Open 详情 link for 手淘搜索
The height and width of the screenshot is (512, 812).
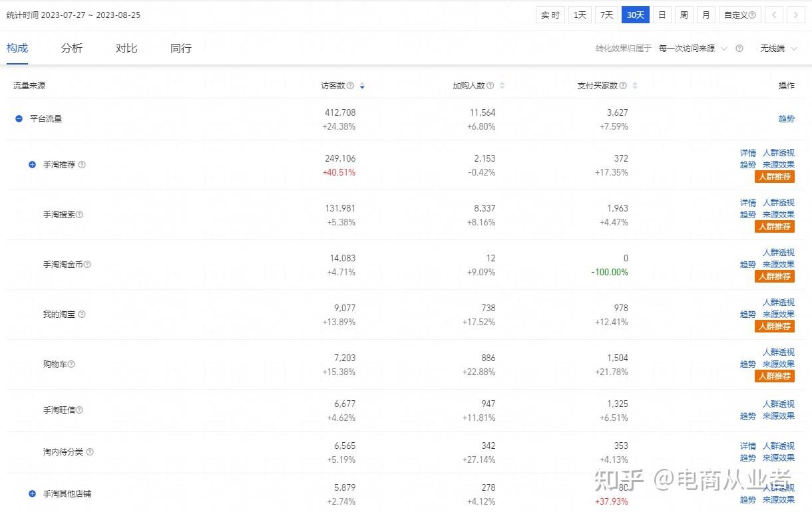pyautogui.click(x=748, y=203)
